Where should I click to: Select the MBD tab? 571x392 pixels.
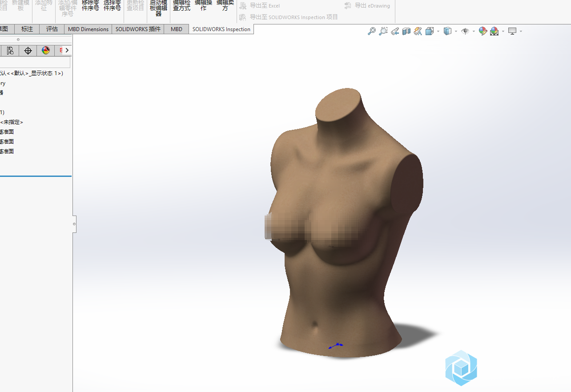click(x=177, y=29)
